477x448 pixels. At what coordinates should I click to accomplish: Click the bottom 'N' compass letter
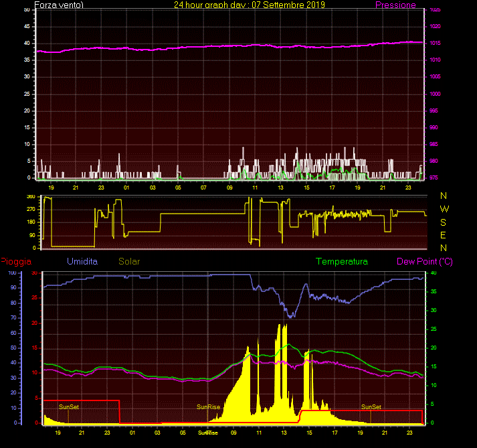coord(444,248)
